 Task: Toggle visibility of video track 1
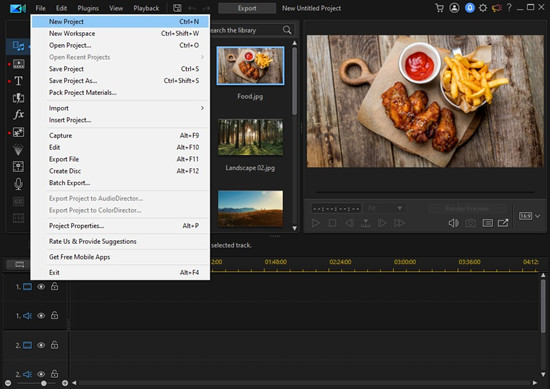(41, 287)
